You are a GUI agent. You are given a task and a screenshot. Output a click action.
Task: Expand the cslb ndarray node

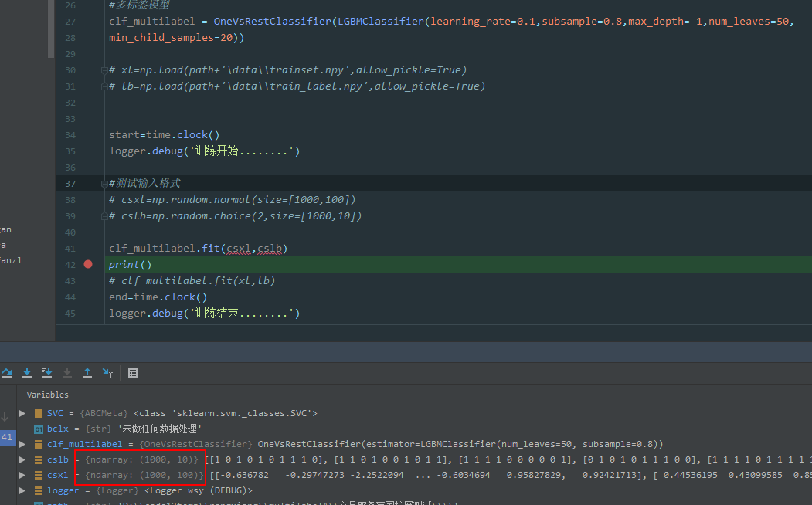pyautogui.click(x=22, y=459)
